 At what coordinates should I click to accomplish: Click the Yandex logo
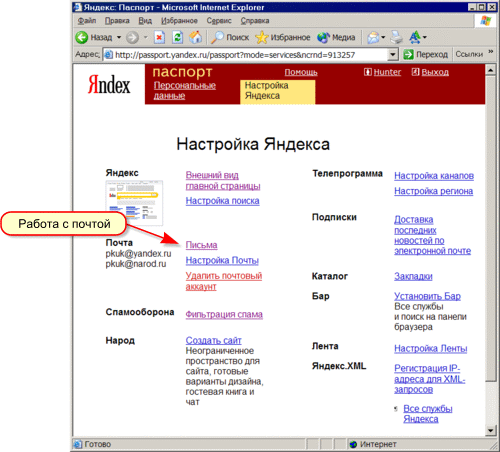pos(109,84)
